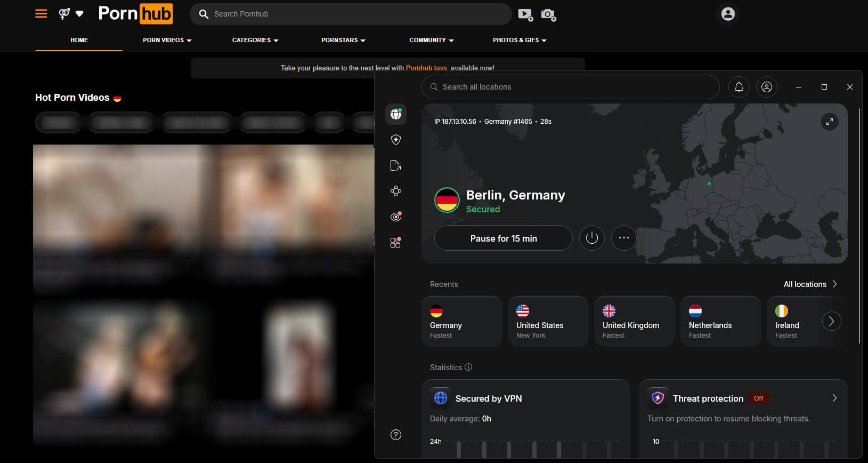Open the Community dropdown menu on the website
The height and width of the screenshot is (463, 868).
pyautogui.click(x=432, y=40)
